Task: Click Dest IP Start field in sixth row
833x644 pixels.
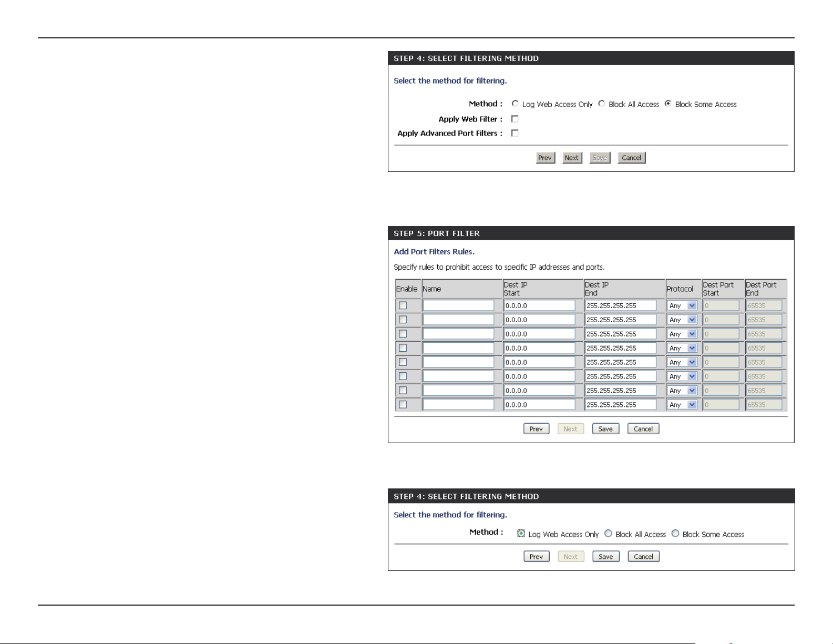Action: [x=540, y=376]
